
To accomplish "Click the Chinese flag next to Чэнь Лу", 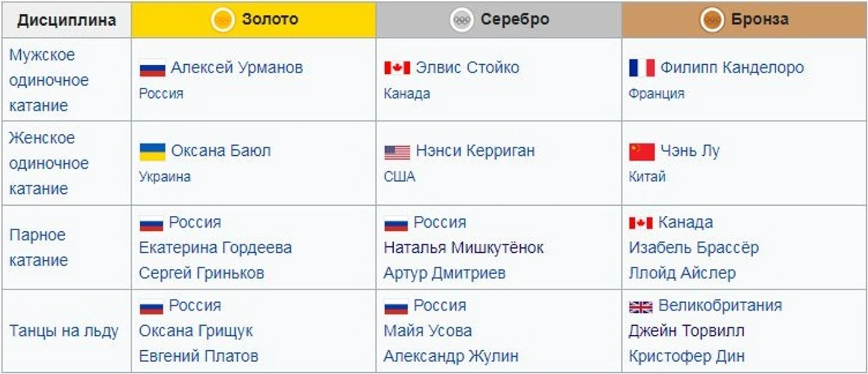I will tap(642, 152).
